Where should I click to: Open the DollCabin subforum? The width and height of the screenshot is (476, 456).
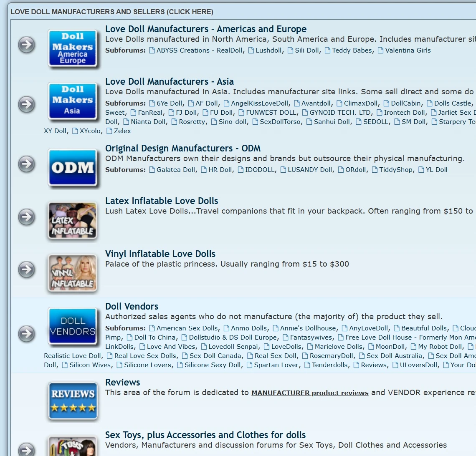click(x=405, y=103)
